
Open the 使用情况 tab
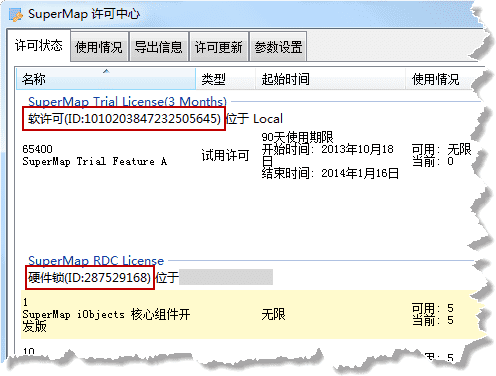99,47
